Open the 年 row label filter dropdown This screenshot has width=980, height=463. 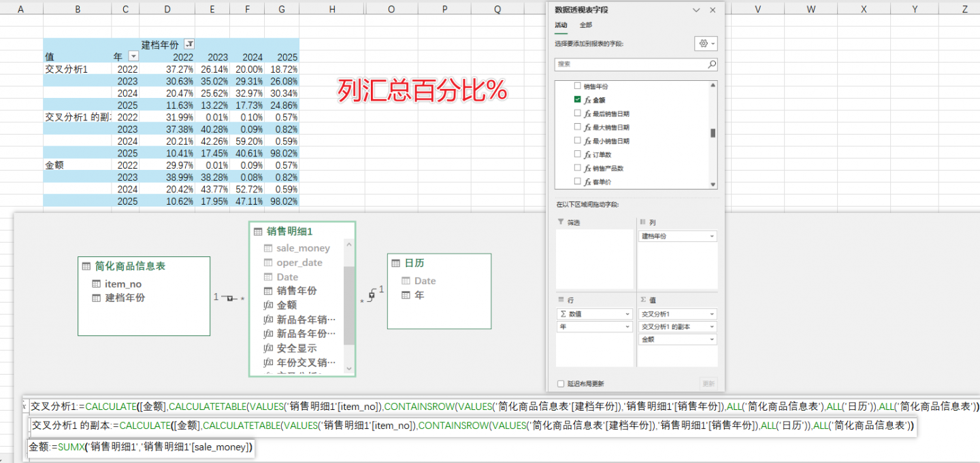pyautogui.click(x=133, y=56)
